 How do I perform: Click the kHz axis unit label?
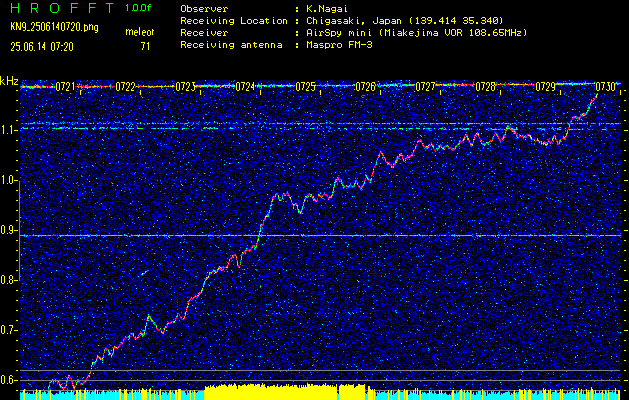tap(9, 81)
